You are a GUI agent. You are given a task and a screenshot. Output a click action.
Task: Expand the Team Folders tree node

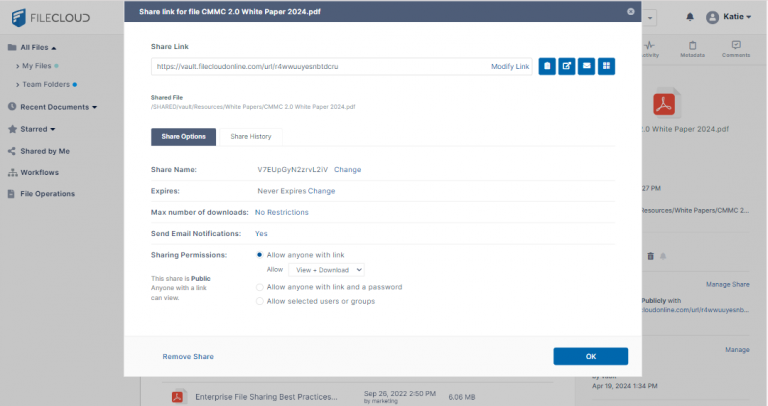tap(18, 85)
